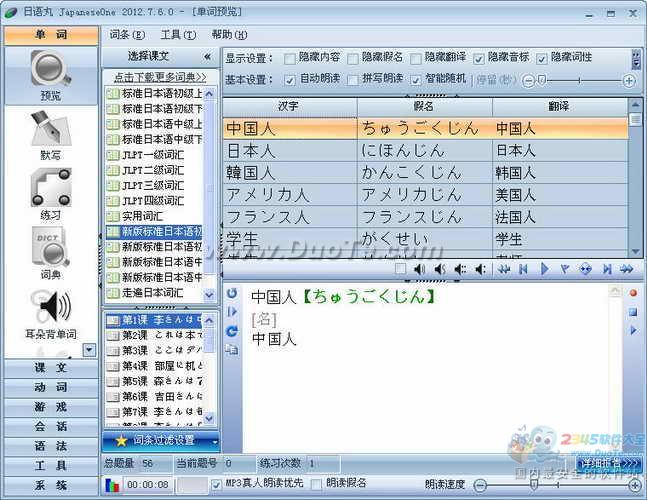Switch to the 动词 section tab
The height and width of the screenshot is (500, 647).
51,387
